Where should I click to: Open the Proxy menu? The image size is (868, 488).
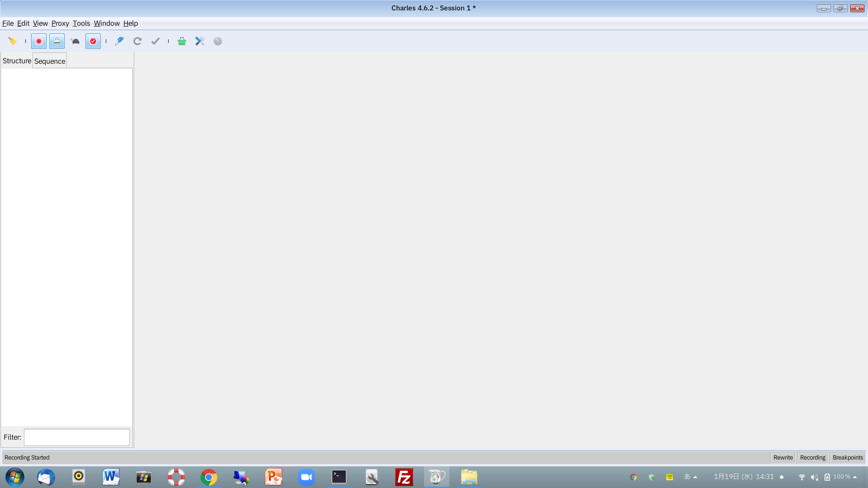click(60, 23)
